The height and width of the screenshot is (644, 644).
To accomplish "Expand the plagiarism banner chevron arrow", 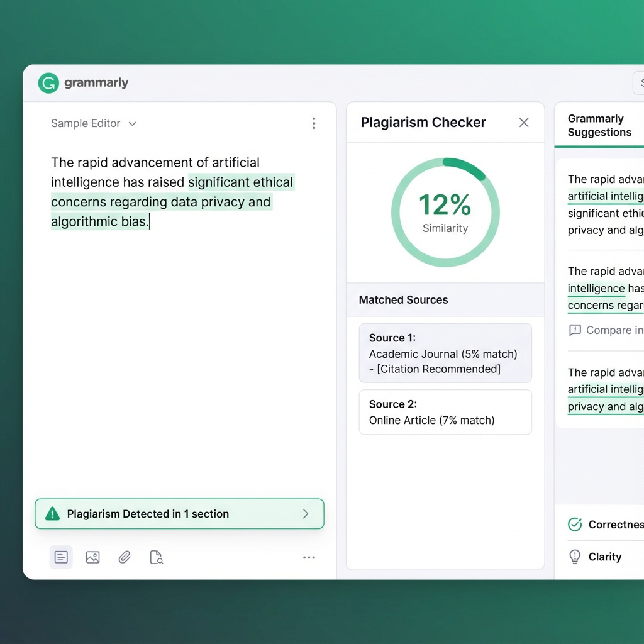I will click(306, 513).
